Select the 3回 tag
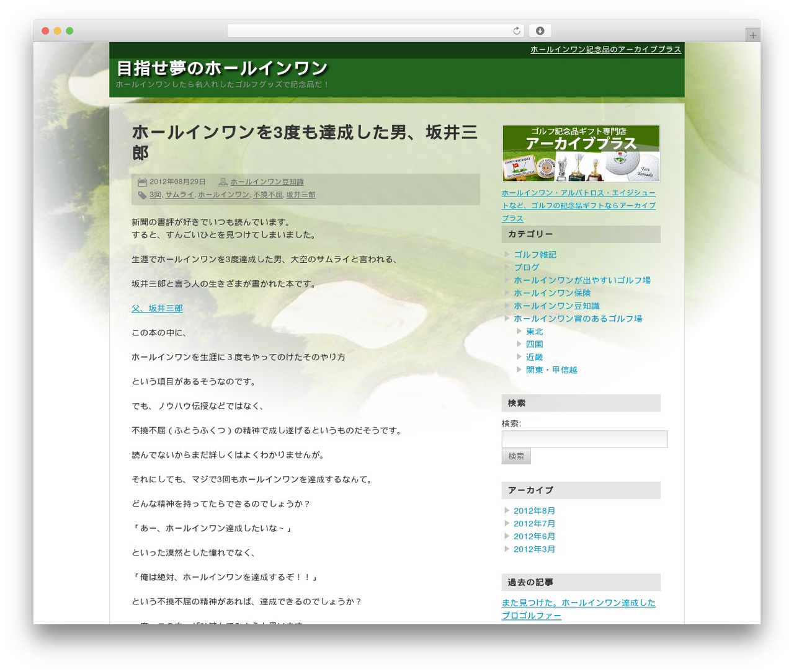 tap(155, 195)
